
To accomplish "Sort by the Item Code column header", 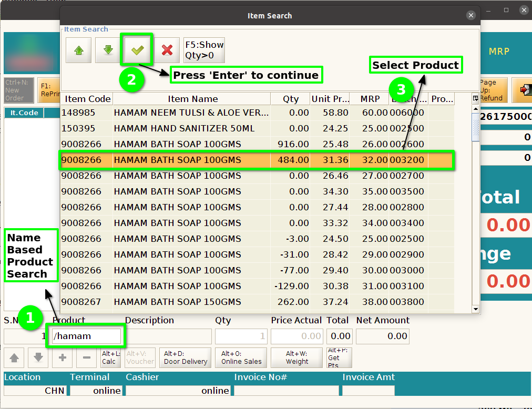I will pos(88,99).
